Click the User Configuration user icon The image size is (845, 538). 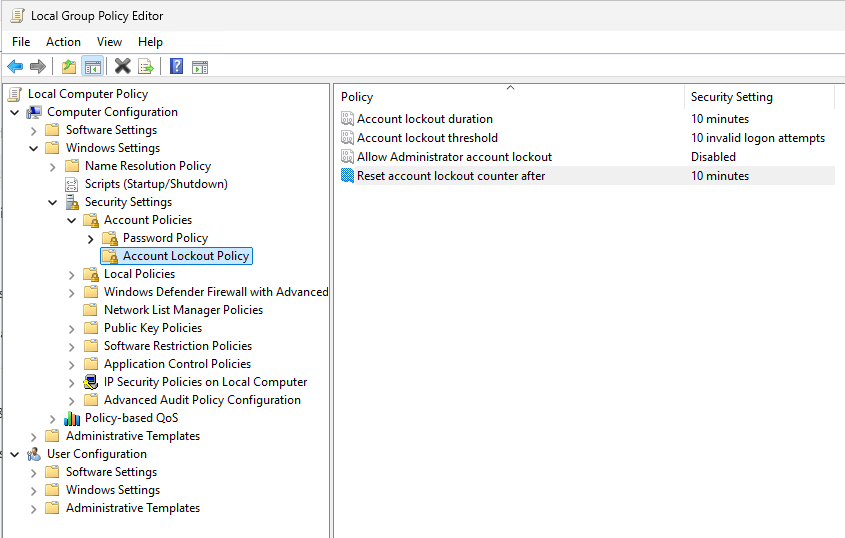[34, 454]
